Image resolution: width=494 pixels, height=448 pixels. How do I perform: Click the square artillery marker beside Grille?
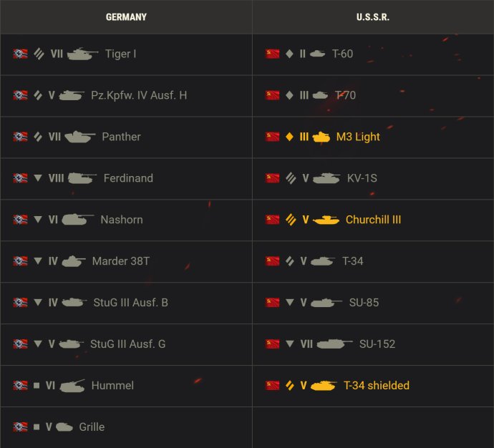coord(37,427)
